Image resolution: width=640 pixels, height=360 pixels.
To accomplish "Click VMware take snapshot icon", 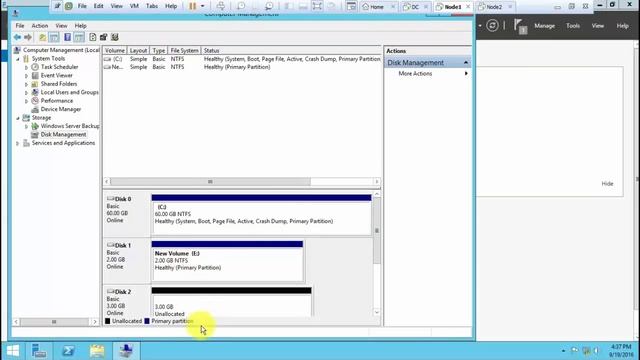I will 241,6.
